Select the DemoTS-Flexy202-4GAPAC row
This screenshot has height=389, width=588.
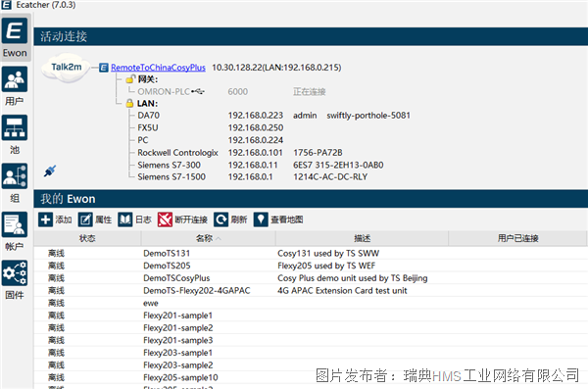[x=311, y=290]
